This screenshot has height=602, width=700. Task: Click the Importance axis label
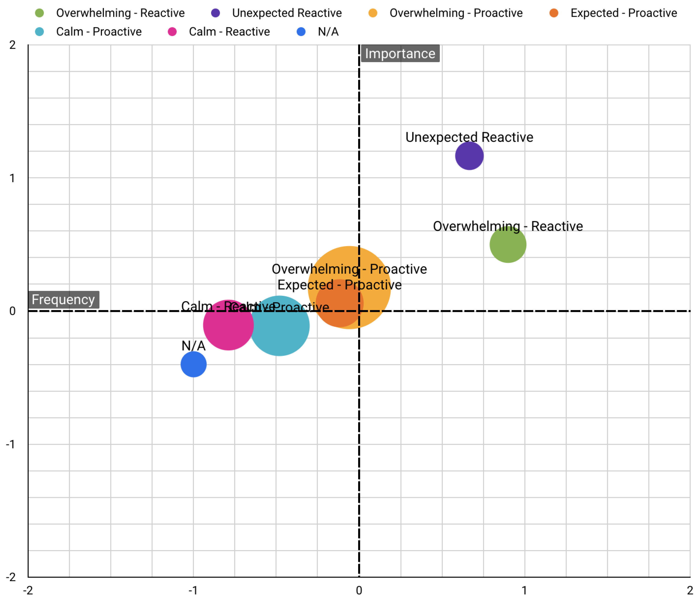point(400,54)
